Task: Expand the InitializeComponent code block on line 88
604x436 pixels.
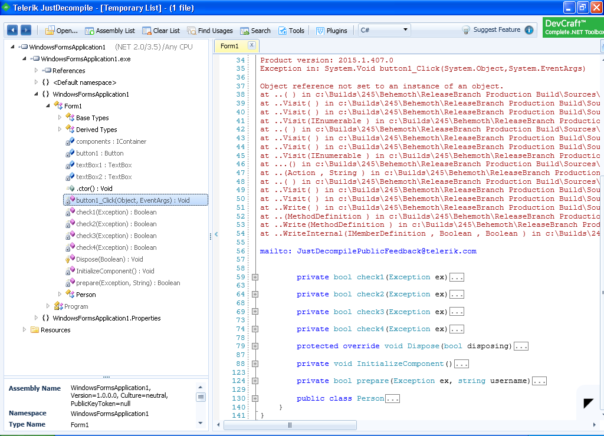Action: point(255,364)
